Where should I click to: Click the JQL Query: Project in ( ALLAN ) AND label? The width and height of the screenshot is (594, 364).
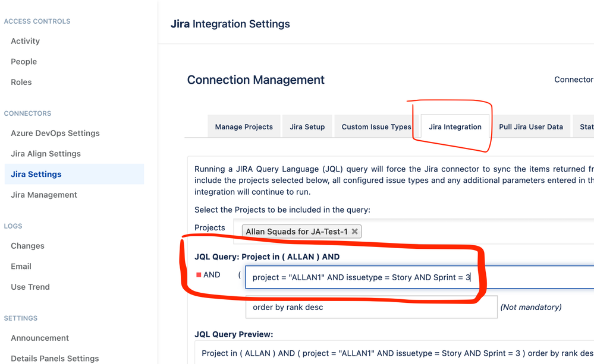click(x=267, y=257)
